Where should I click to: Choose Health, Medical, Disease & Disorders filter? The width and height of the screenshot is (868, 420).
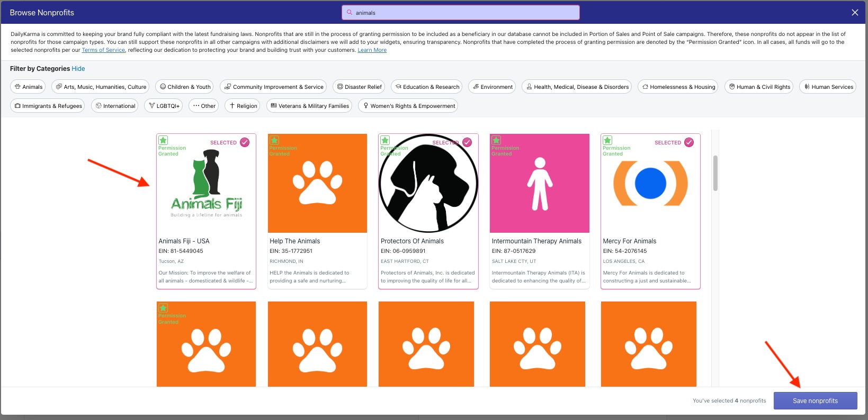577,87
